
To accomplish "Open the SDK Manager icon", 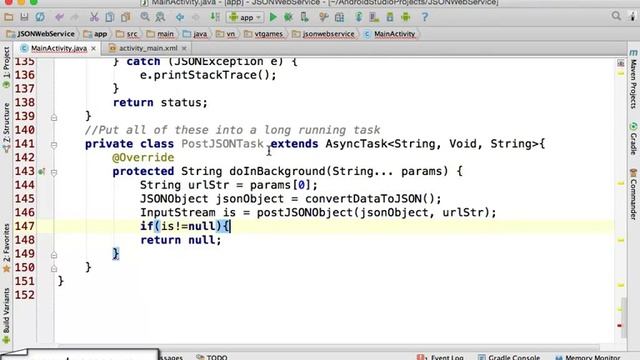I will click(390, 17).
